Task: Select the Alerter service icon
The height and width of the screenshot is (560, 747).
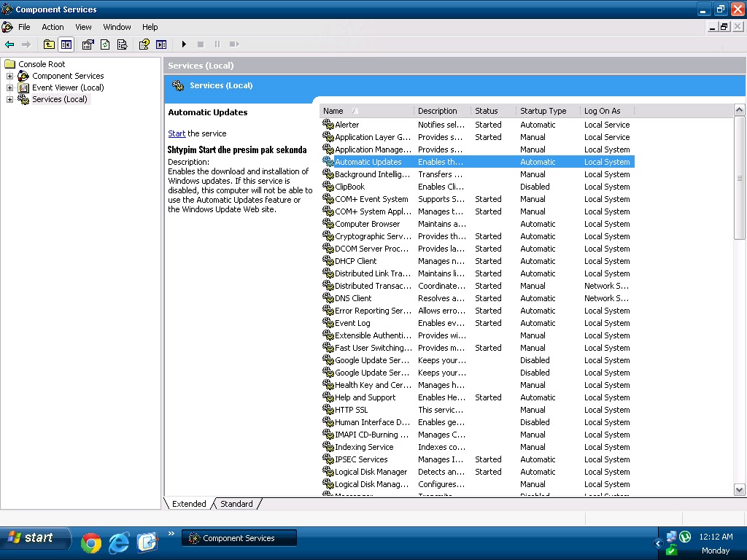Action: 328,124
